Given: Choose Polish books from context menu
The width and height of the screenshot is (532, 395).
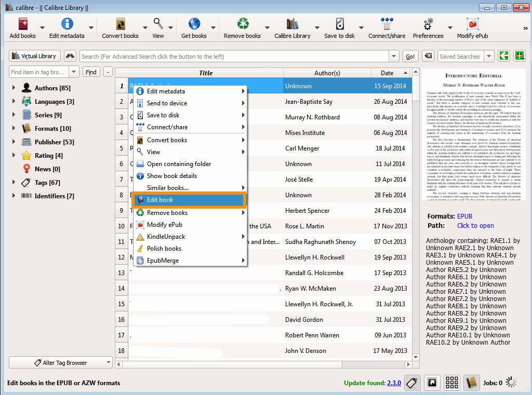Looking at the screenshot, I should pyautogui.click(x=164, y=249).
